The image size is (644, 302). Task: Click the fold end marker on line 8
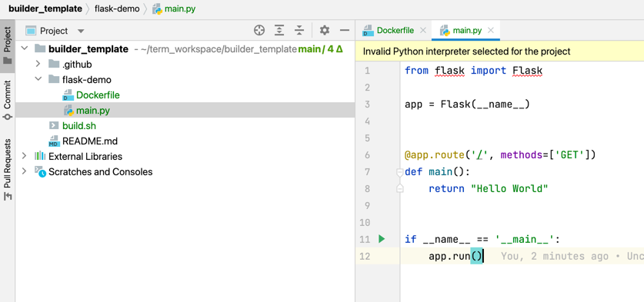point(399,189)
